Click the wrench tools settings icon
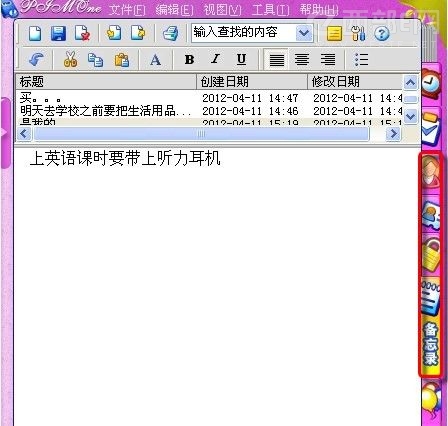Image resolution: width=448 pixels, height=426 pixels. pos(358,33)
